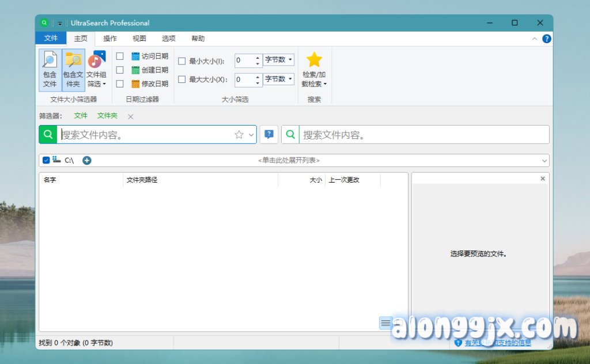
Task: Click the blue help icon in ribbon corner
Action: pos(547,39)
